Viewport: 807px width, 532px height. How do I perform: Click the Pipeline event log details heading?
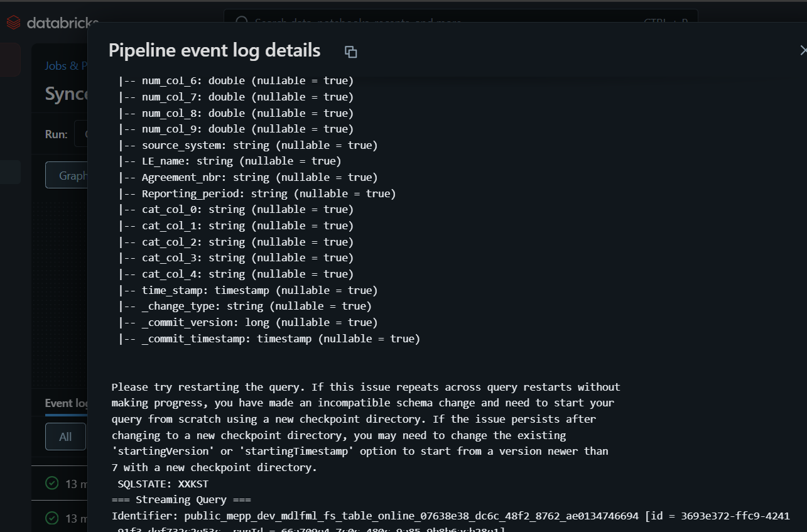[x=214, y=50]
